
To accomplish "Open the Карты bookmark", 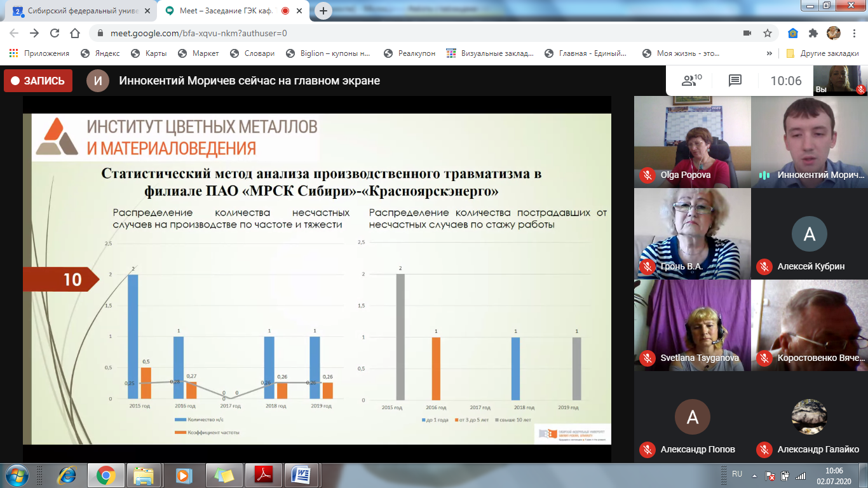I will pyautogui.click(x=148, y=53).
